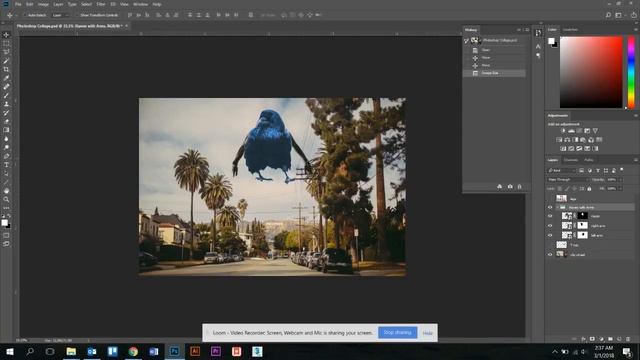
Task: Add a Curves adjustment
Action: 579,131
